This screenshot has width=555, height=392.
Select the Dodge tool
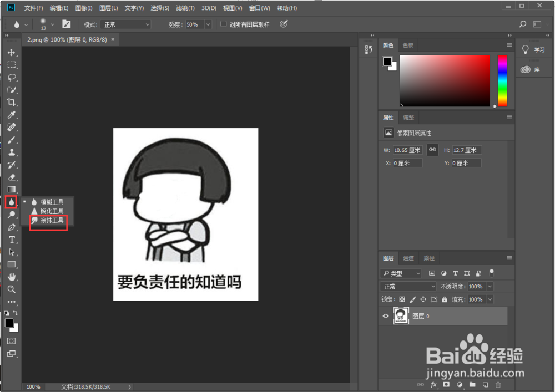[11, 215]
